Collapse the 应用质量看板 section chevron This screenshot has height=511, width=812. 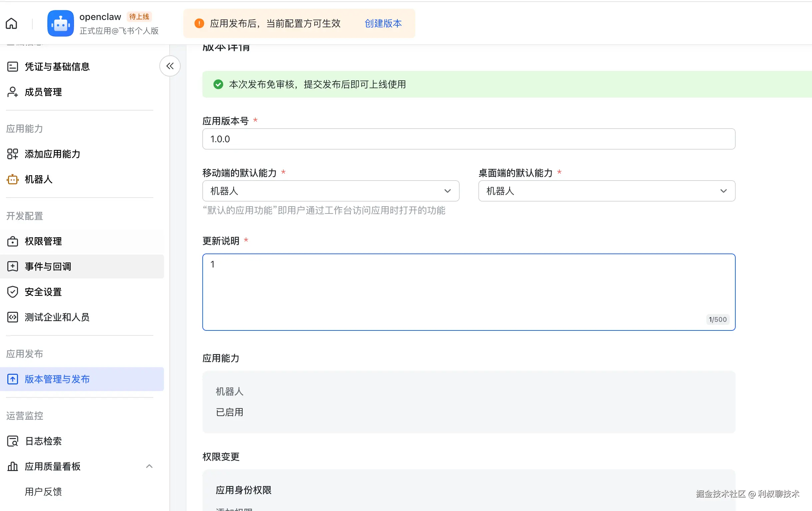pyautogui.click(x=149, y=466)
